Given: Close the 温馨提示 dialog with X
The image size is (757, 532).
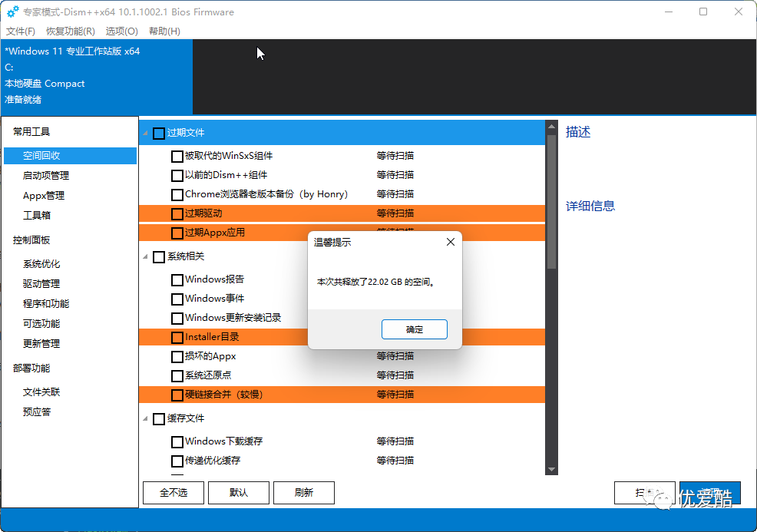Looking at the screenshot, I should [451, 242].
